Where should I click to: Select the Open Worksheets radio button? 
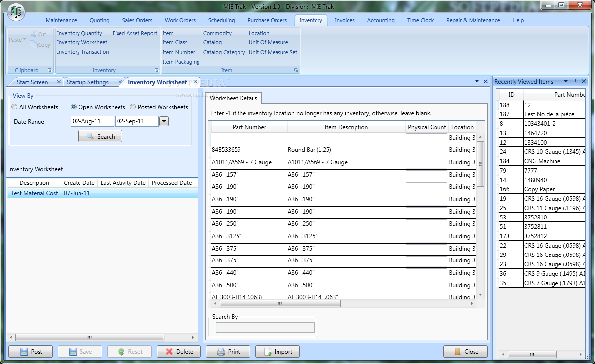click(74, 107)
